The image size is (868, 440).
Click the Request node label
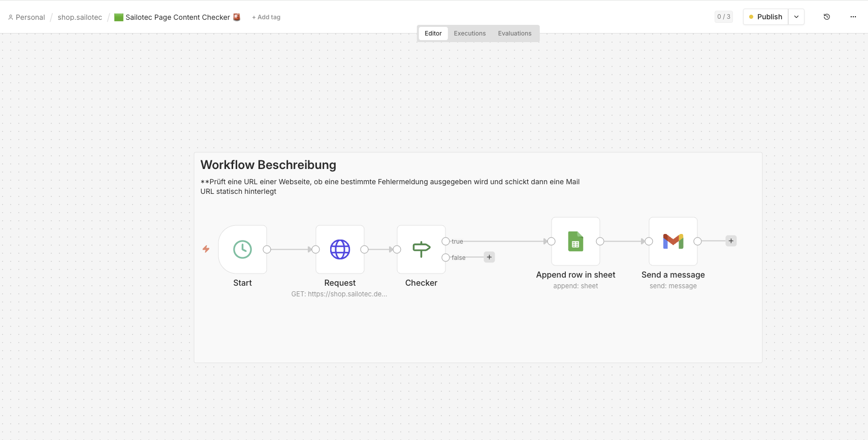point(340,283)
